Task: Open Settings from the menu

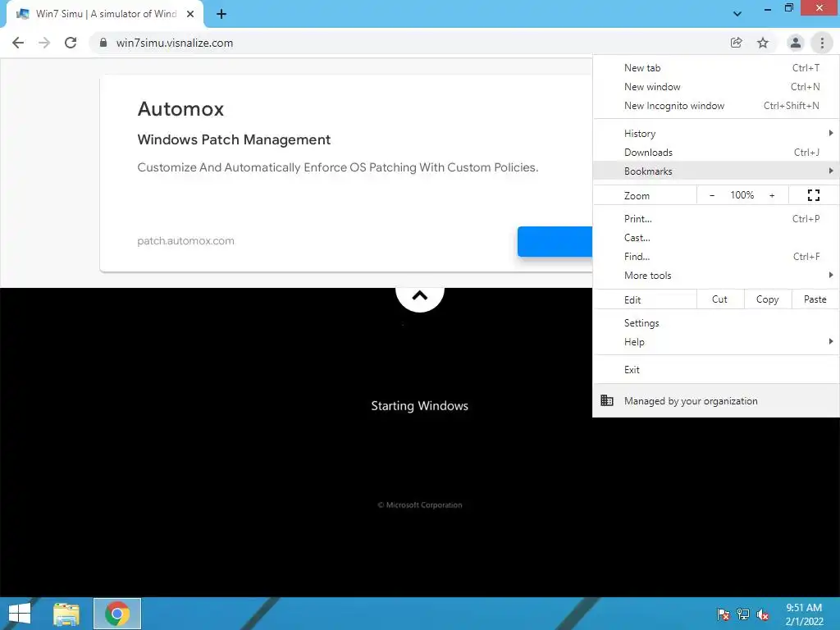Action: click(x=715, y=323)
